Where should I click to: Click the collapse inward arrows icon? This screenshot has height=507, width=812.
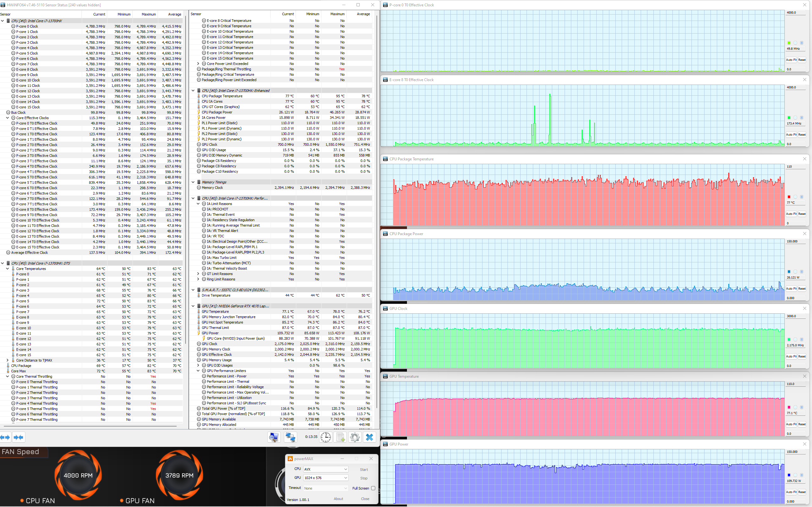point(18,437)
